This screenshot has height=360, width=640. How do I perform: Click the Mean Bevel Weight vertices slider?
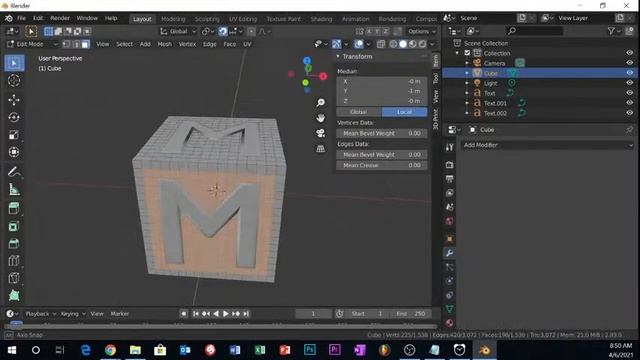pyautogui.click(x=382, y=133)
